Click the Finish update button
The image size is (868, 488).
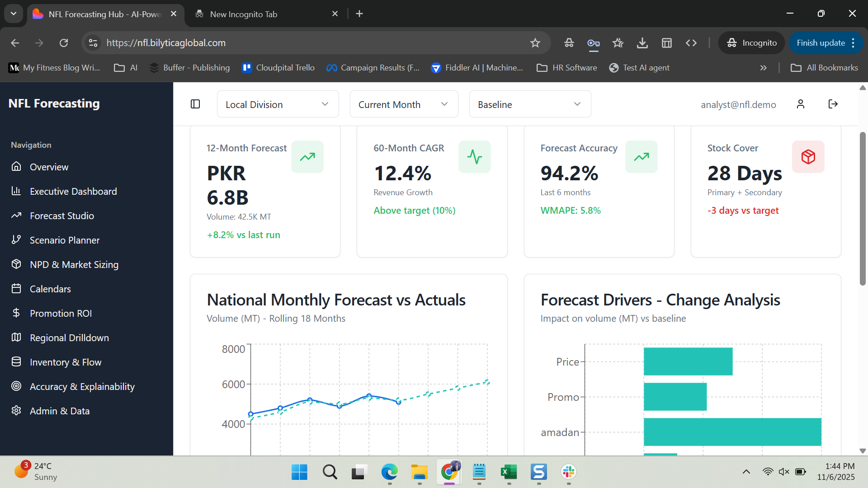coord(821,43)
